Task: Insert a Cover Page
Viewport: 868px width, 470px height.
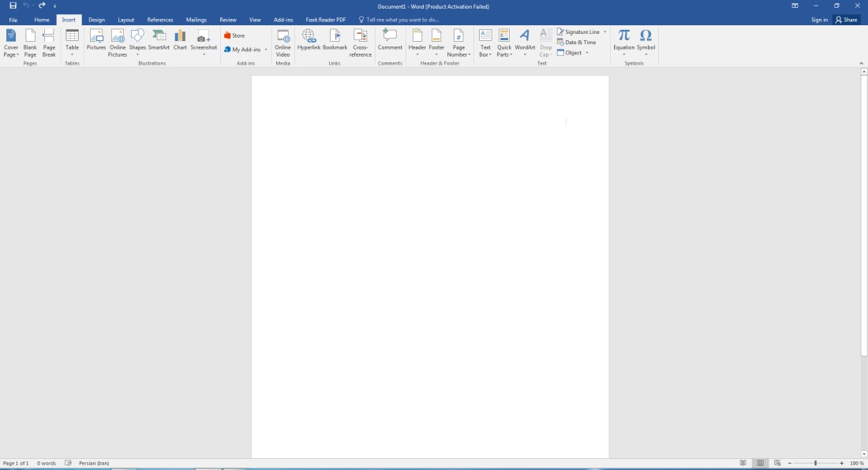Action: click(x=11, y=43)
